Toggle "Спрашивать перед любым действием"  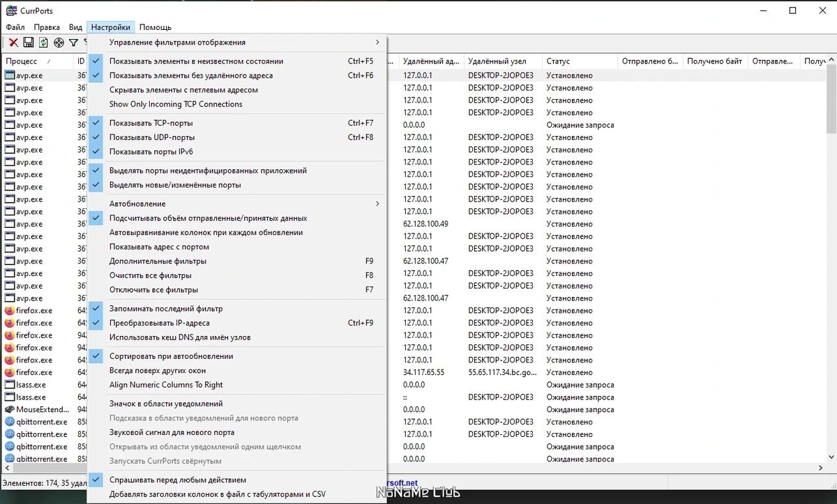[236, 480]
